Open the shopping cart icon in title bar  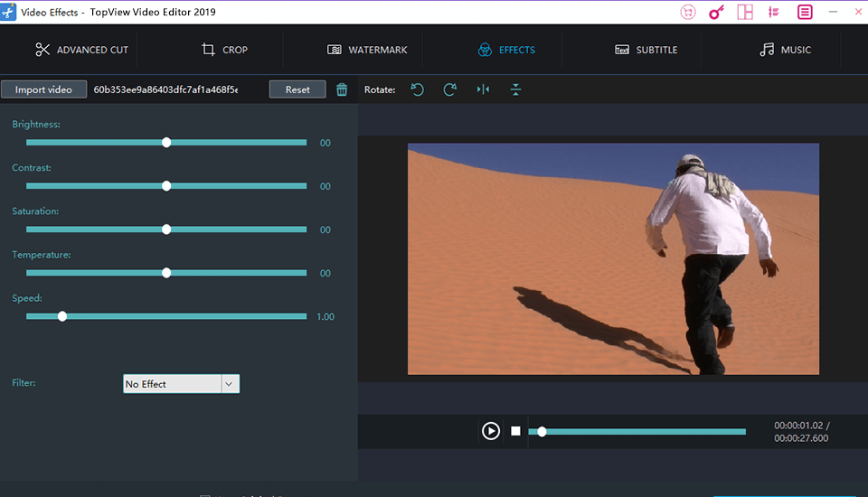click(688, 12)
